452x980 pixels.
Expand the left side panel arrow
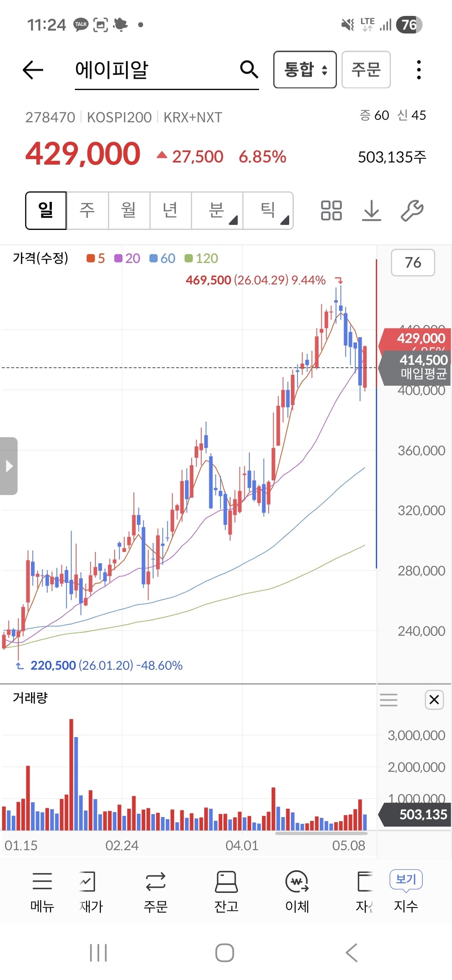tap(9, 466)
